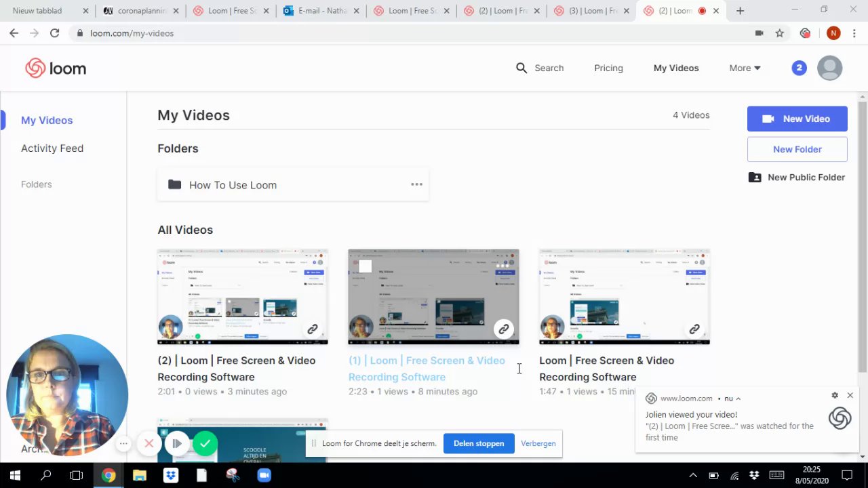868x488 pixels.
Task: Click the Folders label in the sidebar
Action: (x=36, y=184)
